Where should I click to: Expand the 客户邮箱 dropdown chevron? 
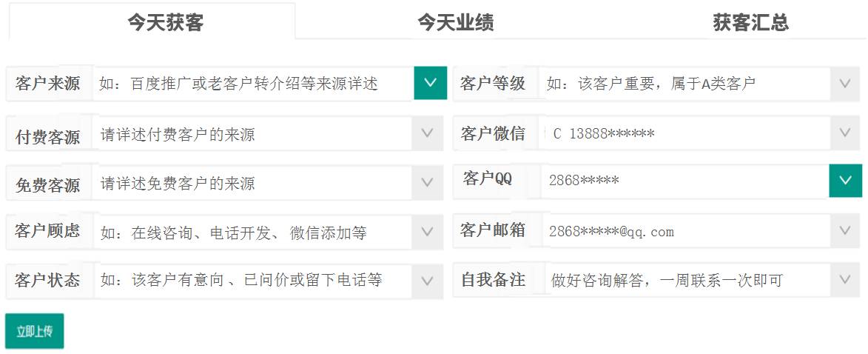pos(846,231)
